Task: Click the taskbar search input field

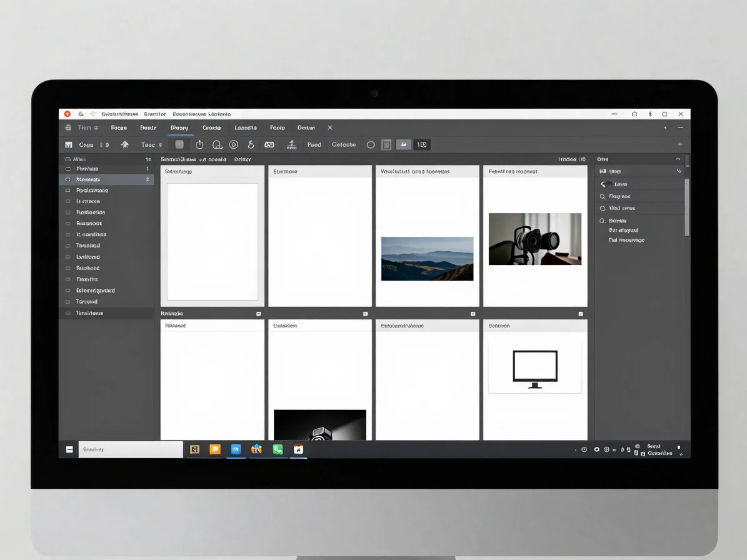Action: (131, 449)
